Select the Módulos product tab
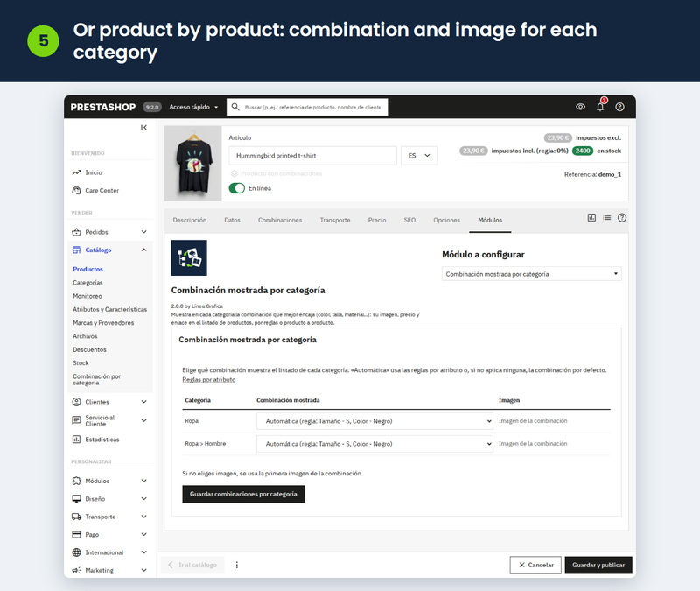This screenshot has width=700, height=591. (x=490, y=220)
